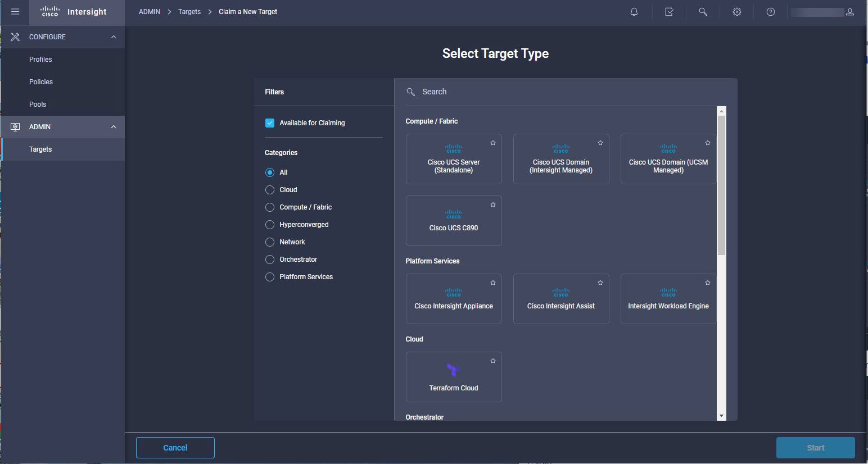
Task: Open Targets in the sidebar
Action: click(x=62, y=149)
